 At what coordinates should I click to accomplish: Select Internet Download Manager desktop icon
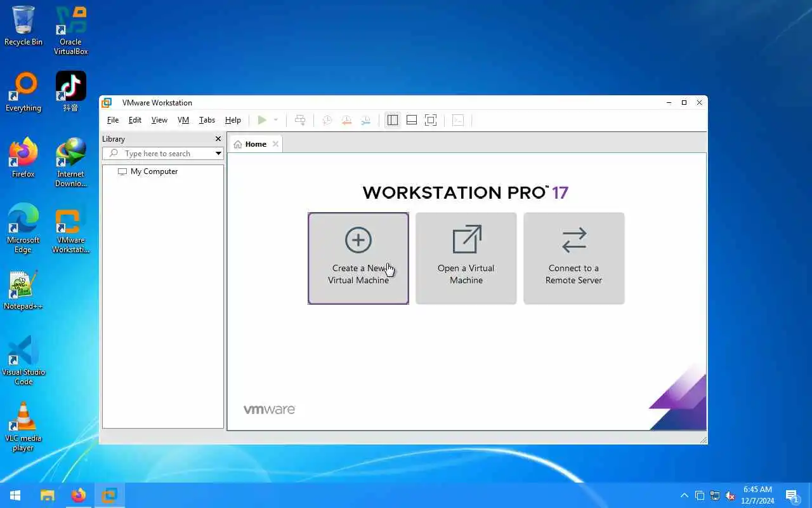point(71,163)
